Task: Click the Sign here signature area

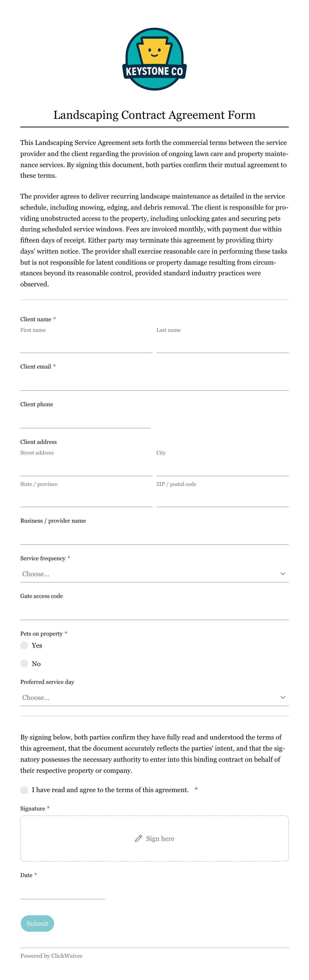Action: tap(154, 838)
